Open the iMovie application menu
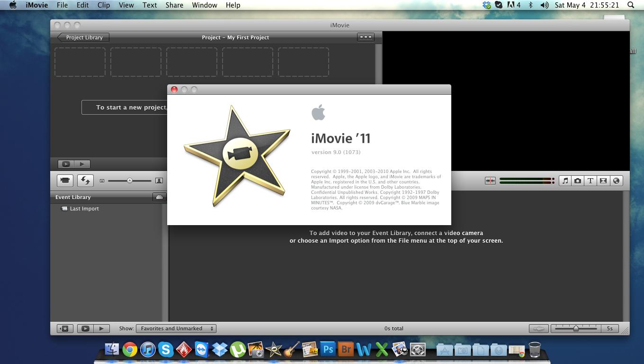Image resolution: width=644 pixels, height=364 pixels. coord(36,5)
